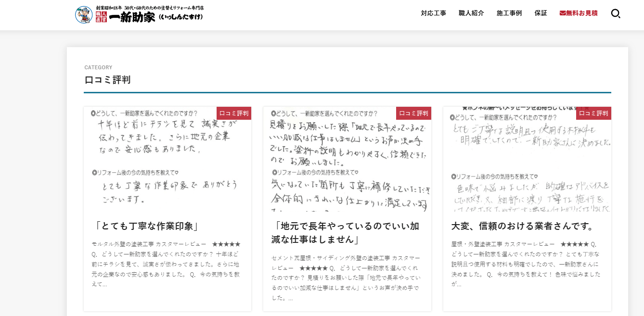The height and width of the screenshot is (316, 644).
Task: Go to the 施工事例 menu
Action: tap(509, 13)
